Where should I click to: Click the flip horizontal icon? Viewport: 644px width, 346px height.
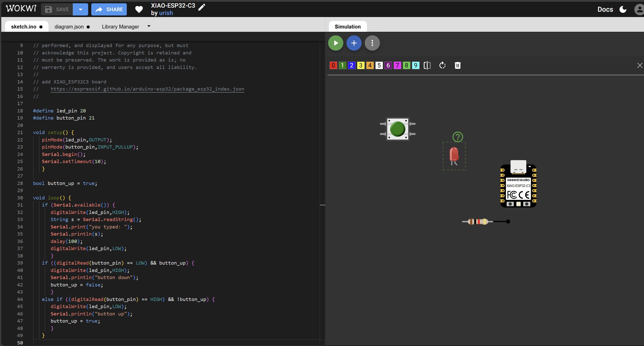(427, 65)
